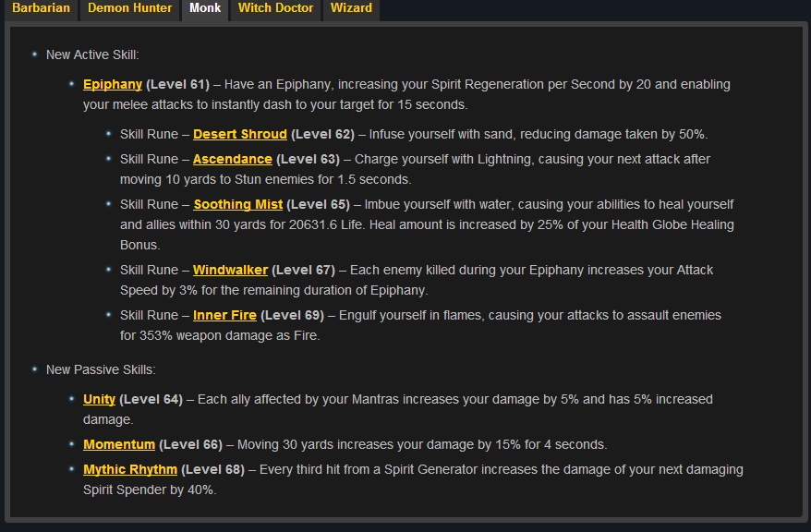Viewport: 811px width, 532px height.
Task: Click the "New Passive Skills:" heading text
Action: tap(101, 369)
